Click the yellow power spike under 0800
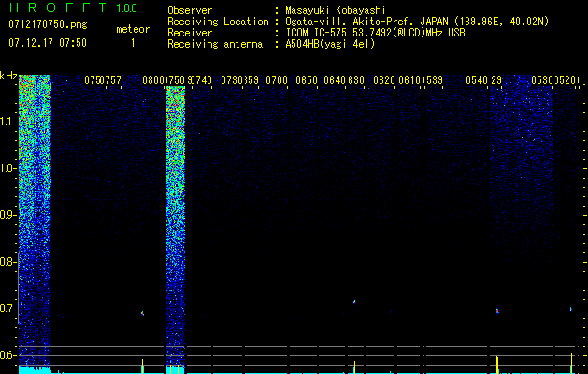 [x=142, y=367]
